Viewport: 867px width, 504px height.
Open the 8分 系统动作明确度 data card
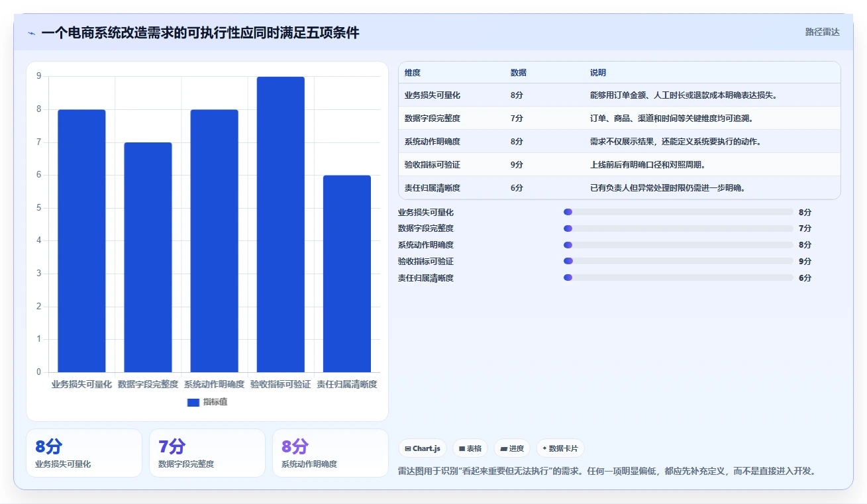[x=331, y=453]
